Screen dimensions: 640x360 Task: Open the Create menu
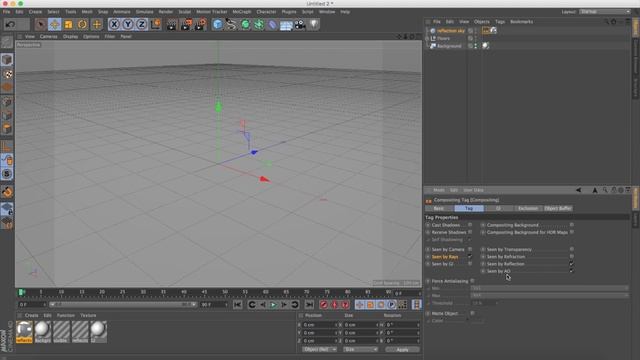click(35, 12)
